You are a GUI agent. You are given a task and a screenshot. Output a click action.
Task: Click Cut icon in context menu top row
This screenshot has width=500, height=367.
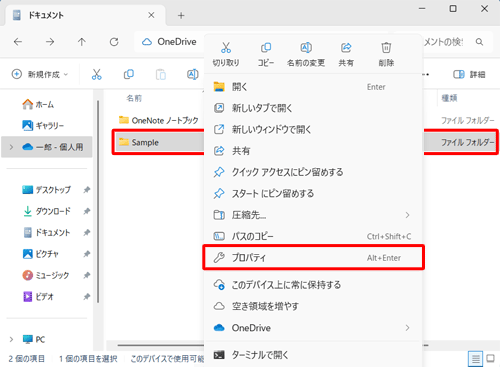226,48
